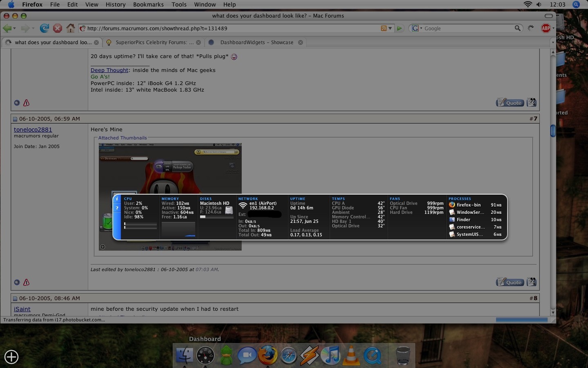Go back with the green Back arrow

tap(7, 28)
